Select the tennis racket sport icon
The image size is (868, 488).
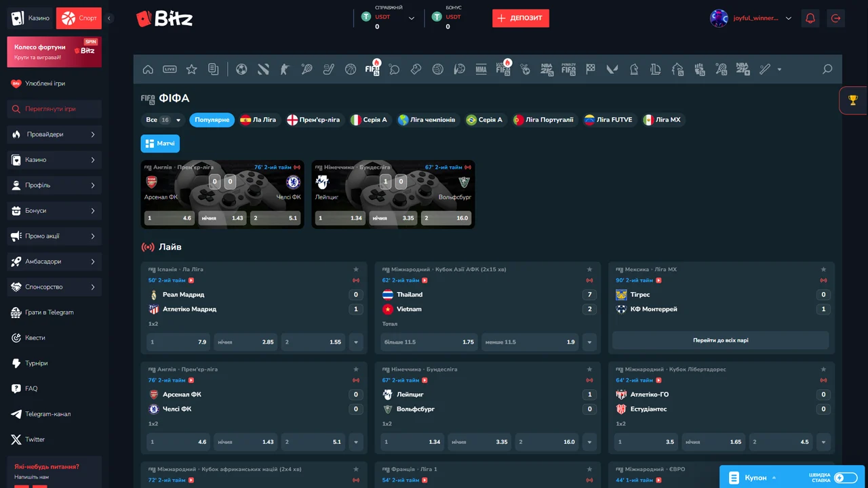point(307,69)
